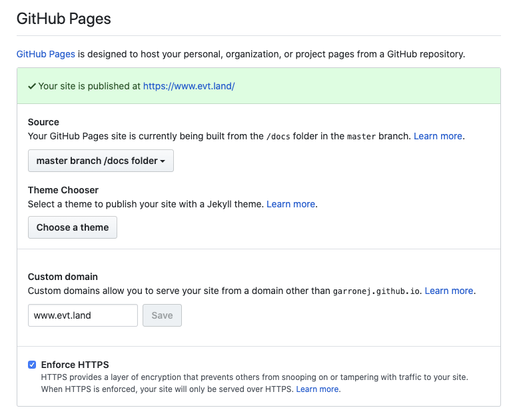The image size is (515, 420).
Task: Open Learn more link about Jekyll themes
Action: (290, 204)
